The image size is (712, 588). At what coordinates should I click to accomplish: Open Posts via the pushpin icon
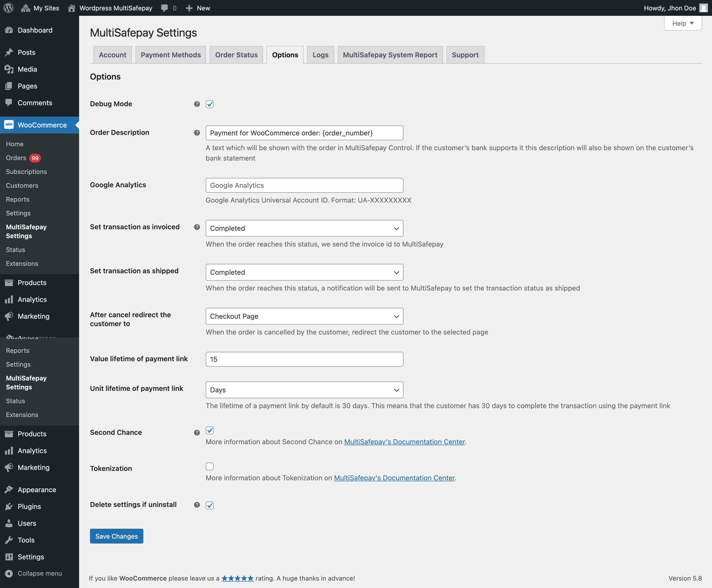click(9, 52)
